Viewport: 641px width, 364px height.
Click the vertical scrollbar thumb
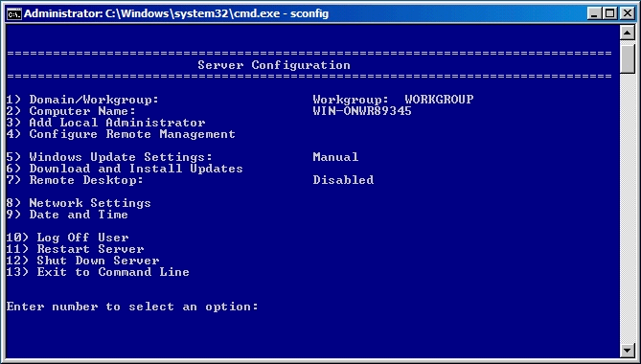tap(627, 58)
